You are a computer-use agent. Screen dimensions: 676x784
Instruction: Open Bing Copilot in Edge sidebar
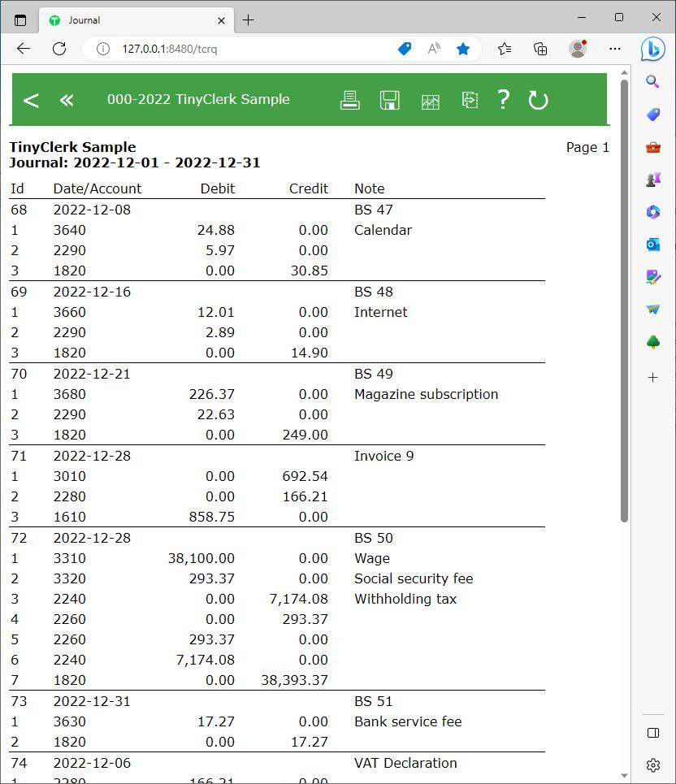click(652, 49)
